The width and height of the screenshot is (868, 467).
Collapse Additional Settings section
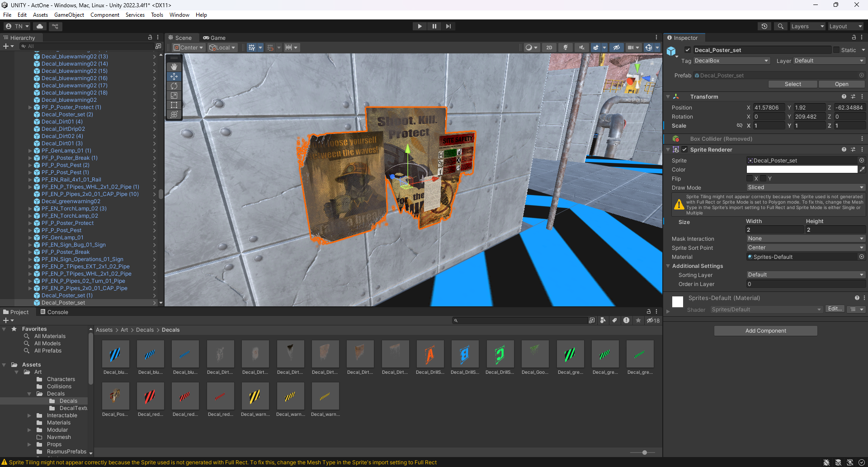pyautogui.click(x=668, y=266)
